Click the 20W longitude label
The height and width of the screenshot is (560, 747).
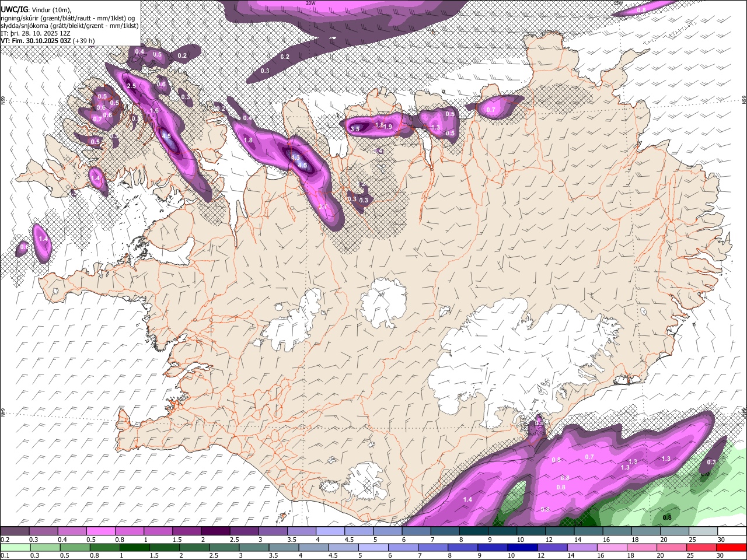[310, 3]
